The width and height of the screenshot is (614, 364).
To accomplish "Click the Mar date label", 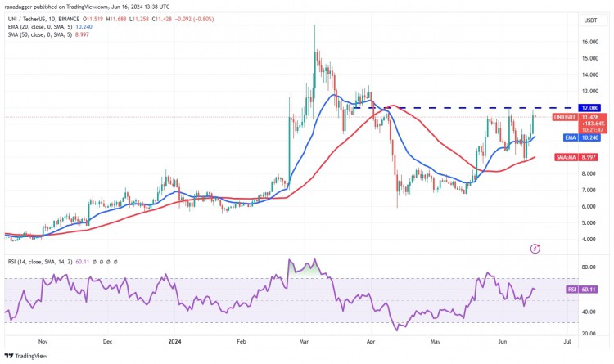I will 304,341.
